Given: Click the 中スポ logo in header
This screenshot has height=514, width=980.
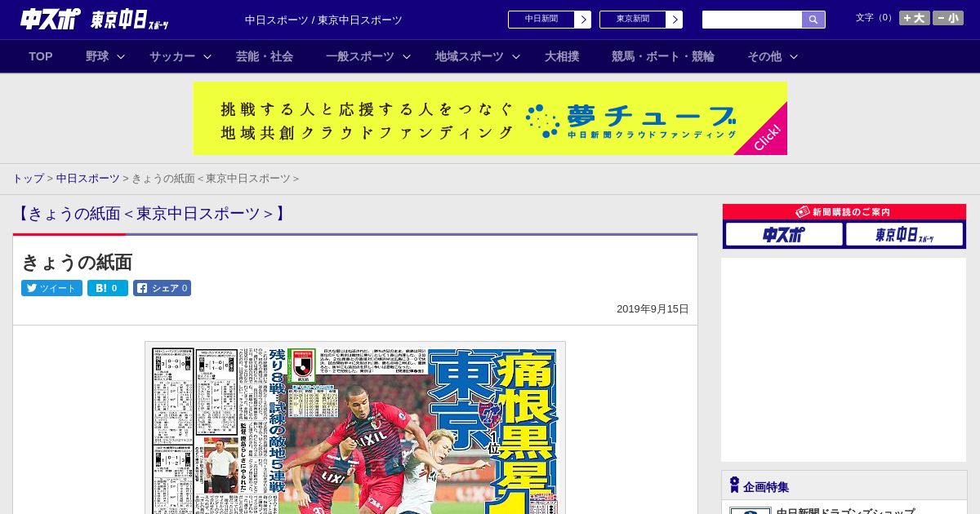Looking at the screenshot, I should click(50, 19).
